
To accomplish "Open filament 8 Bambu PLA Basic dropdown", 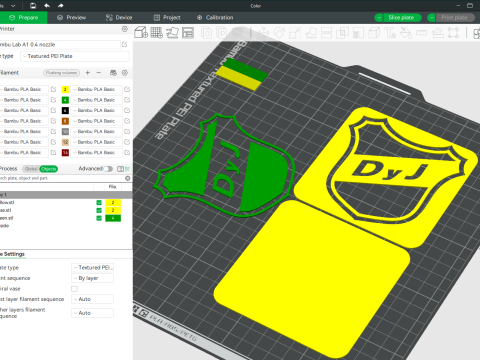I will point(96,121).
